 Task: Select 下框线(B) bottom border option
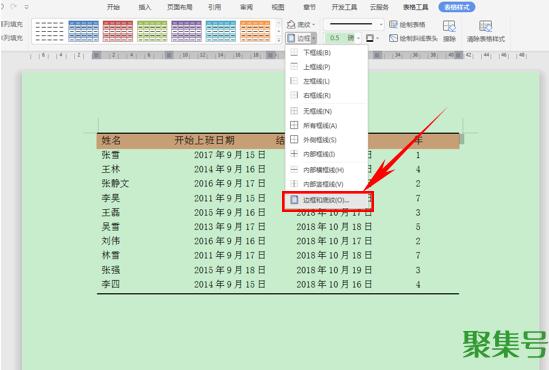point(317,53)
